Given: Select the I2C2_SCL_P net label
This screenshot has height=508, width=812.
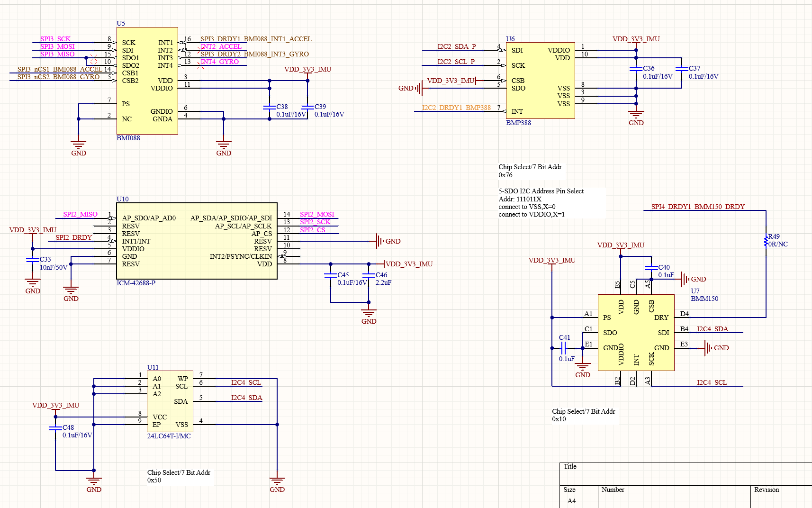Looking at the screenshot, I should coord(456,62).
